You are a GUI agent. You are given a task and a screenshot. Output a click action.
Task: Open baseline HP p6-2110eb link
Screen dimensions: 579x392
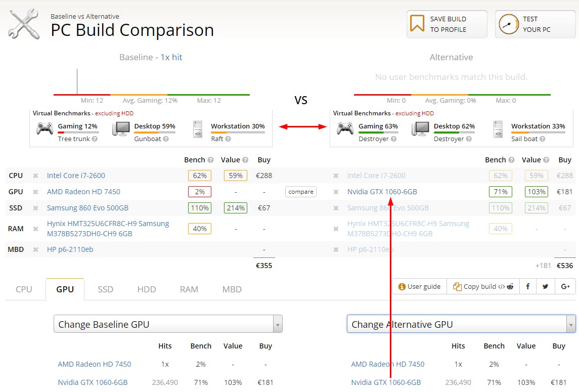pyautogui.click(x=70, y=249)
